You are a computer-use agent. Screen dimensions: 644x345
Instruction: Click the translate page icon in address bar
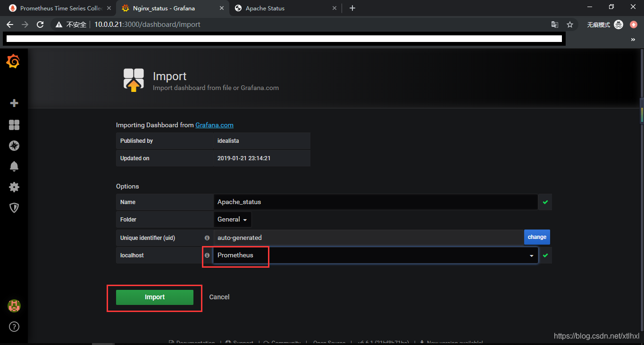pyautogui.click(x=555, y=25)
